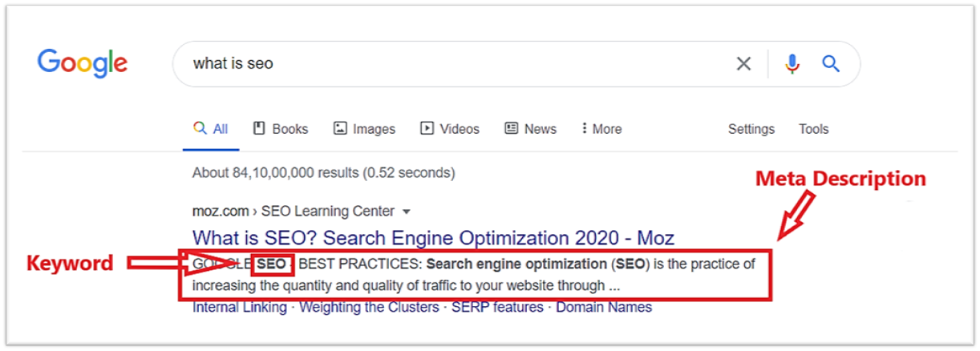Clear the search box with the X icon
This screenshot has width=980, height=351.
click(744, 63)
